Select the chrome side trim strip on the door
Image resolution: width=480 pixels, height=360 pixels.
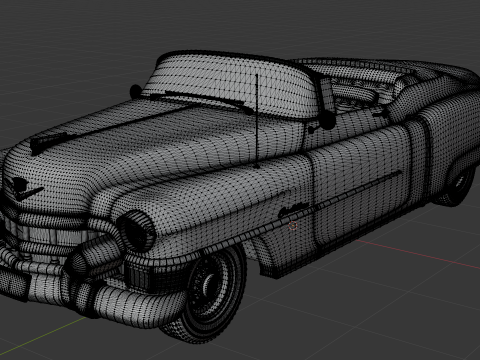coord(358,190)
